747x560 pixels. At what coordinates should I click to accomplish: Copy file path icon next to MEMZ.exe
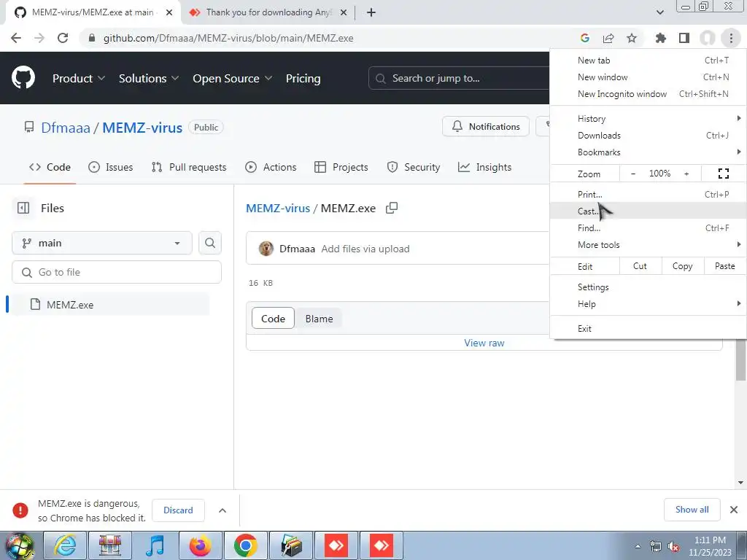pyautogui.click(x=392, y=208)
